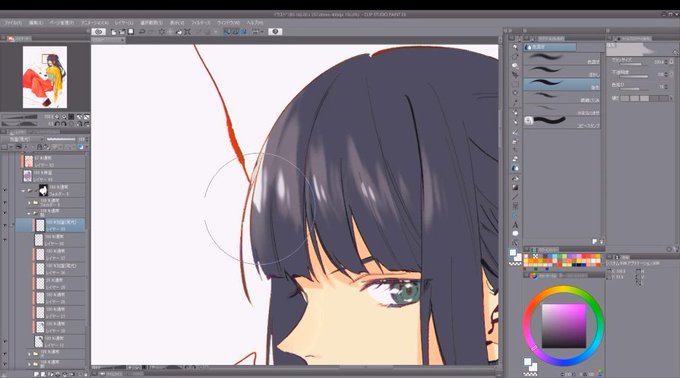
Task: Select the Zoom magnifier tool
Action: coord(515,47)
